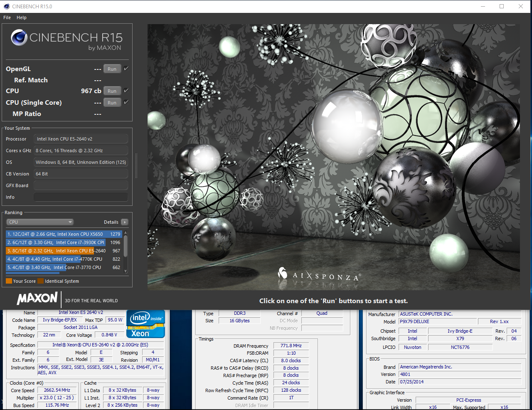This screenshot has width=532, height=410.
Task: Click the Processor field Intel Xeon E5-2640 v2
Action: tap(81, 139)
